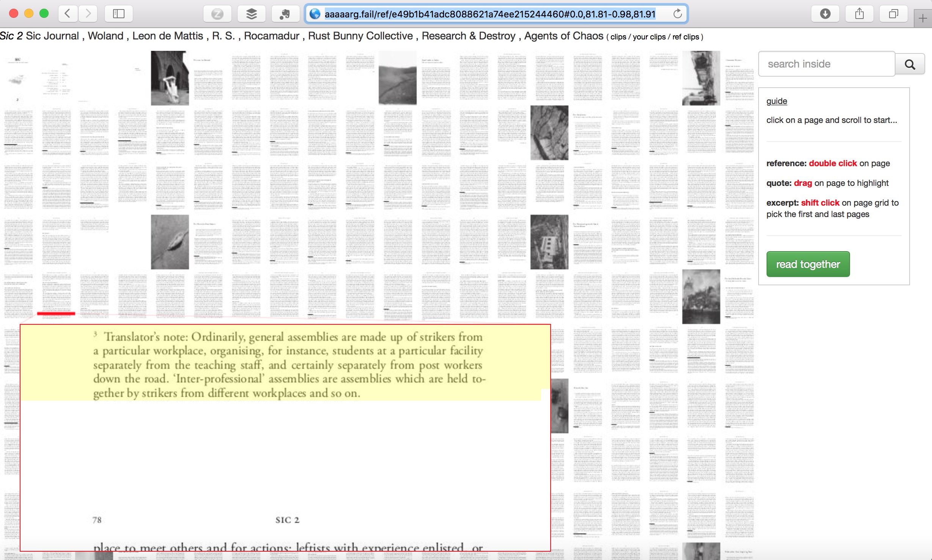Click the search magnifier beside 'search inside'

click(x=910, y=64)
